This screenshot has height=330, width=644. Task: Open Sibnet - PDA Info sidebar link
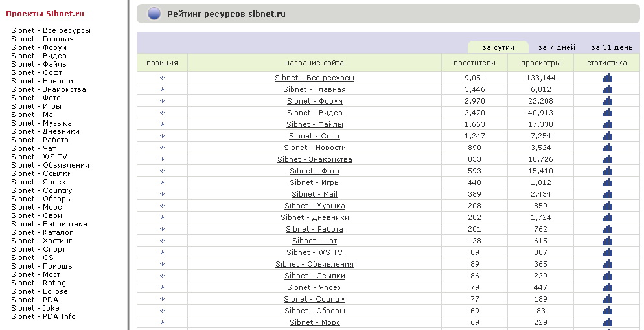(43, 316)
